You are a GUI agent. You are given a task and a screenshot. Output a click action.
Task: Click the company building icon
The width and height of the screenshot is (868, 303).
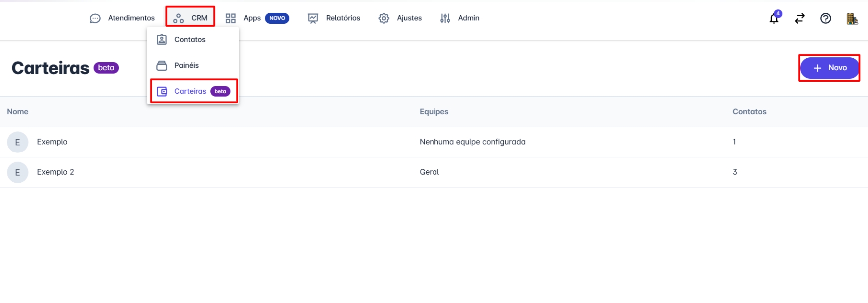tap(852, 19)
